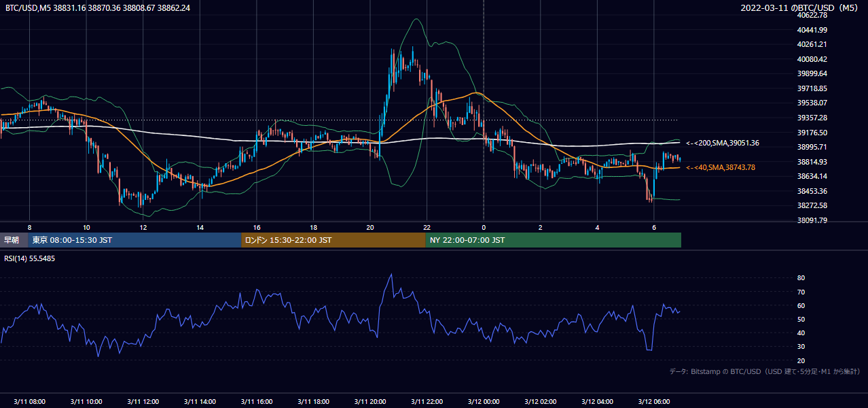Click hour tick 10 under price chart
868x408 pixels.
pyautogui.click(x=86, y=227)
